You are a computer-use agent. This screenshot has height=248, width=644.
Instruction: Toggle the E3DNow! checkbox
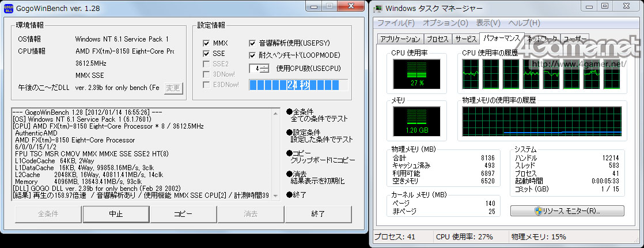pos(207,85)
